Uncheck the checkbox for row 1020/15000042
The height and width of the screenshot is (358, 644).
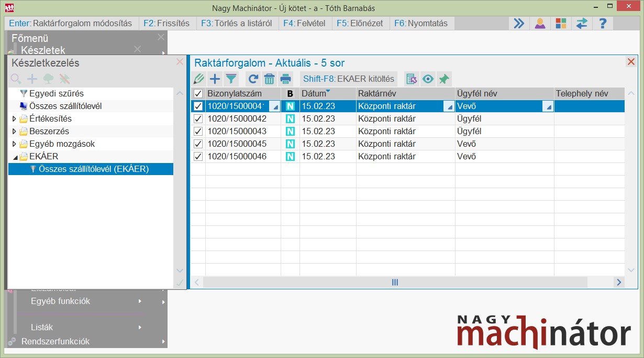pyautogui.click(x=198, y=119)
